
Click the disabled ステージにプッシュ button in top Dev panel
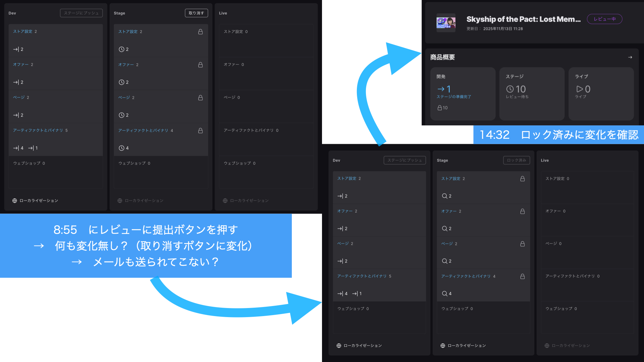coord(81,13)
